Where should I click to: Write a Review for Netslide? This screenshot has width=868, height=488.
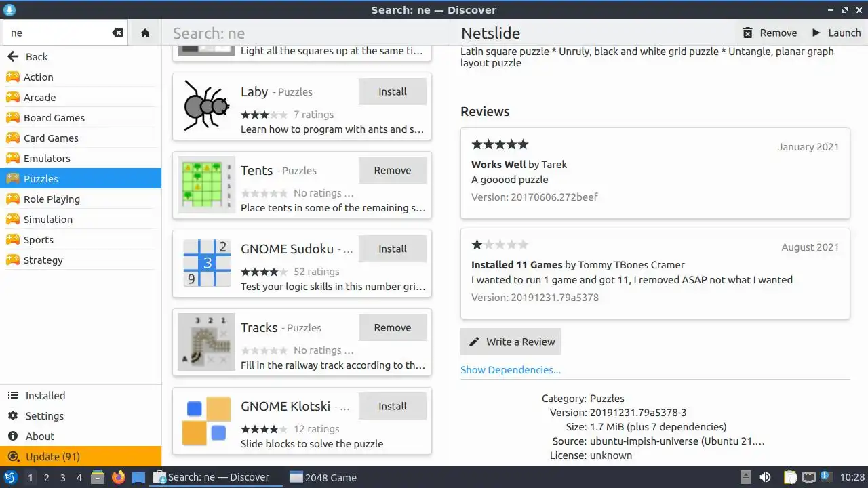[511, 342]
